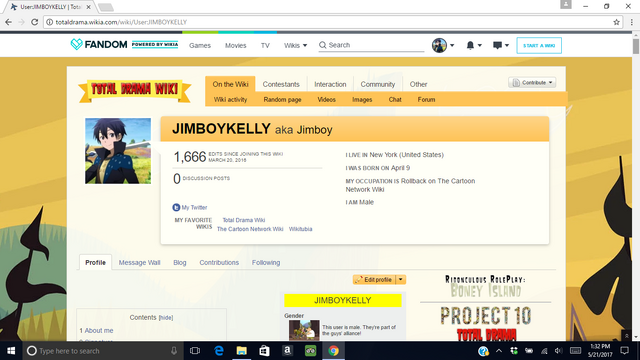
Task: Click the Edit profile button
Action: (x=374, y=280)
